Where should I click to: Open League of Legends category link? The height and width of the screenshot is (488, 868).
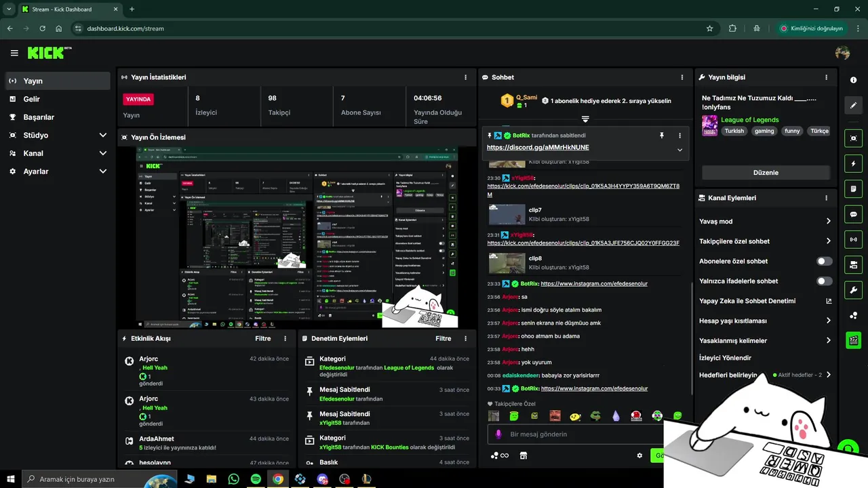point(749,120)
